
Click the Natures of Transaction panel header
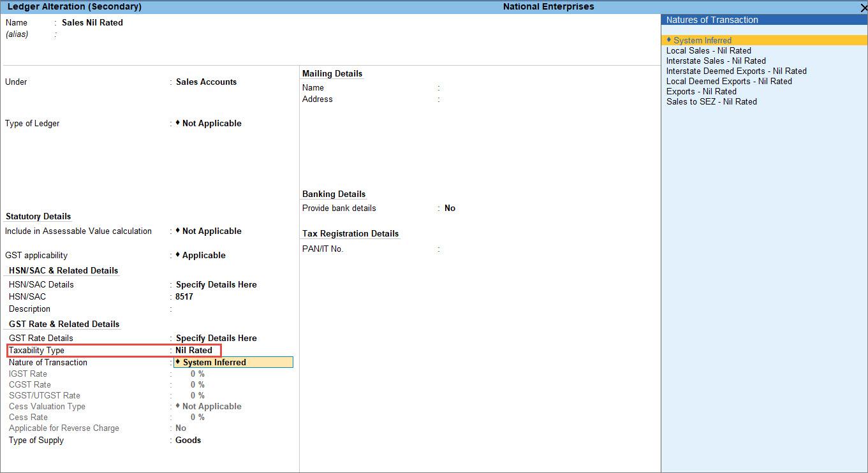[764, 20]
